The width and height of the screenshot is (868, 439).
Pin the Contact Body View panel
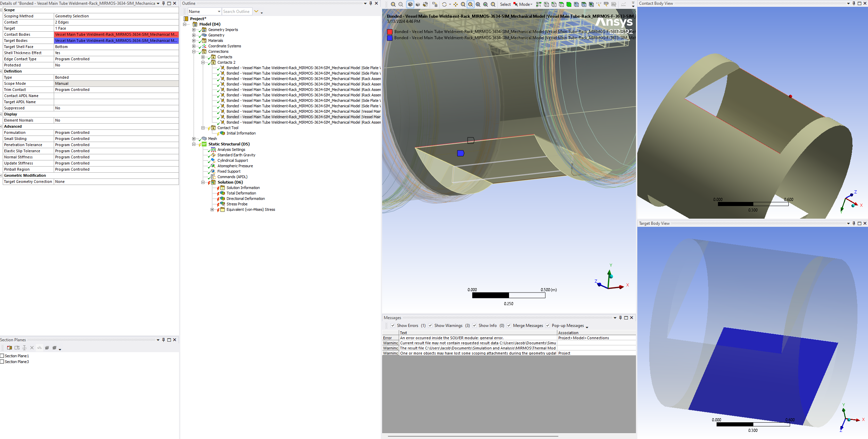coord(854,3)
